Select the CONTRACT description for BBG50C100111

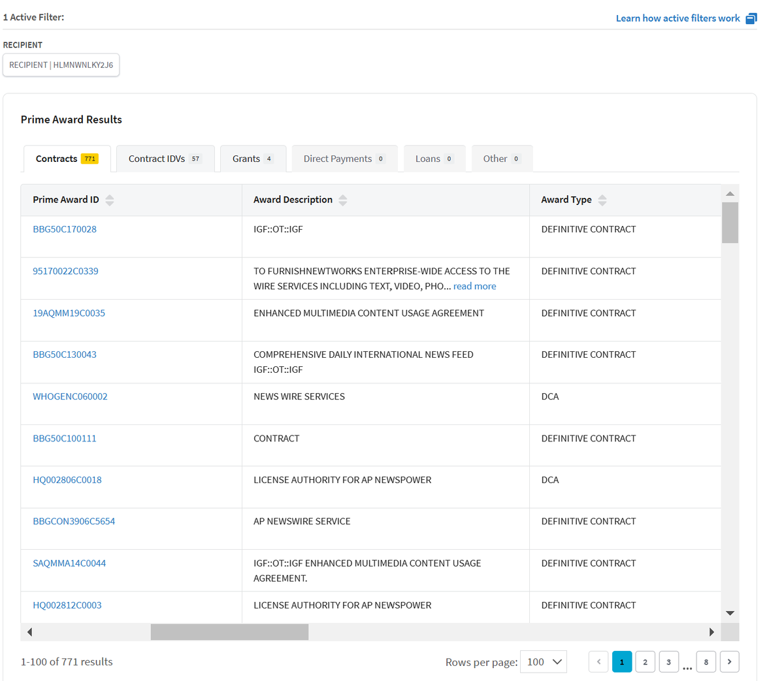click(276, 438)
